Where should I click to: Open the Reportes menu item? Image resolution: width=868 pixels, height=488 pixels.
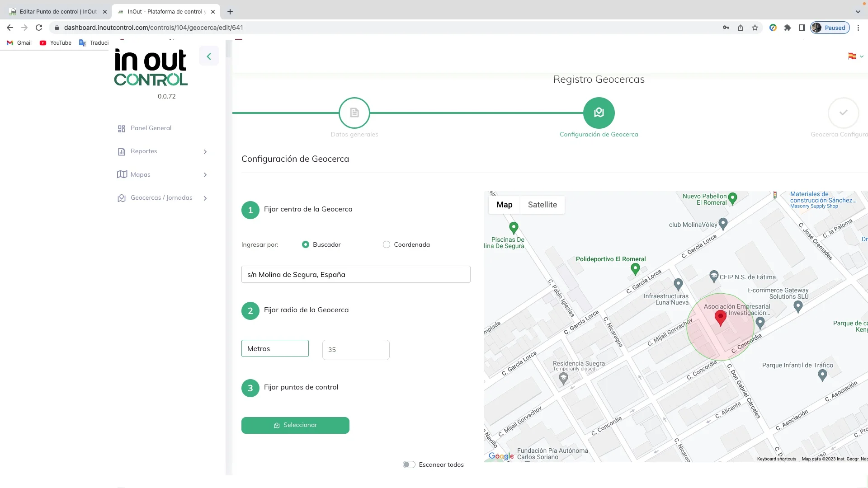pos(144,151)
